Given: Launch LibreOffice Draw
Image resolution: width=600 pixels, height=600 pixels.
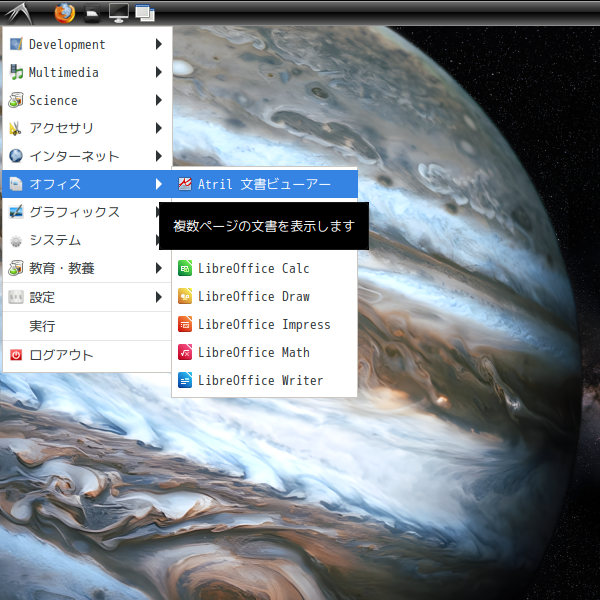Looking at the screenshot, I should tap(264, 296).
